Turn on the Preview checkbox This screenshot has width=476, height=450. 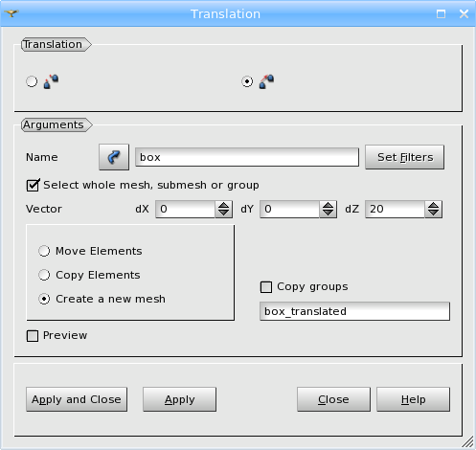pos(33,336)
